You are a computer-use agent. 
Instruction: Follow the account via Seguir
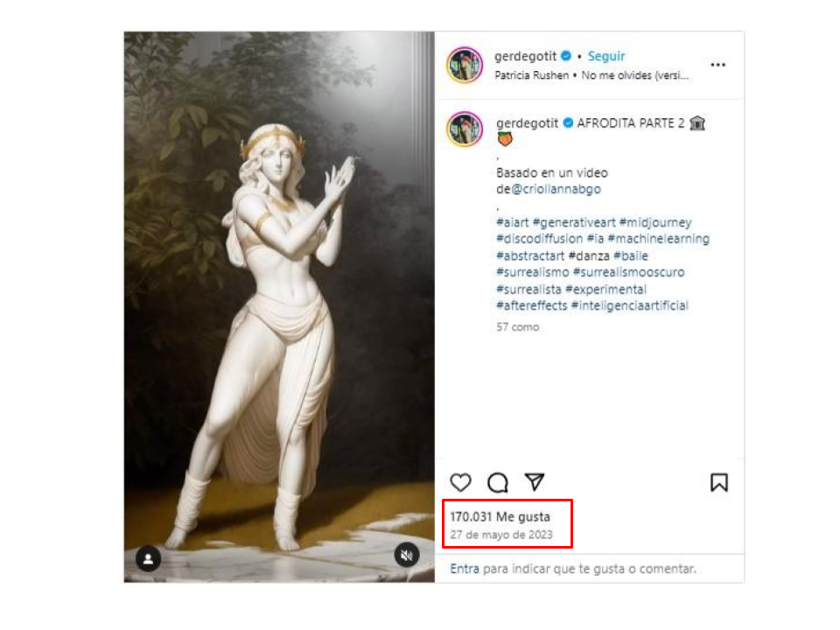coord(605,56)
